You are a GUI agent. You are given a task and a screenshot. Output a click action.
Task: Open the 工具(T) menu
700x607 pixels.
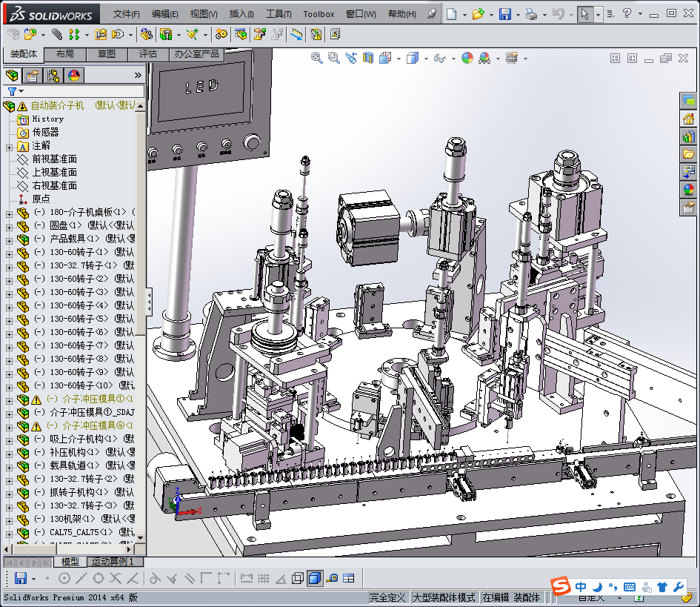pyautogui.click(x=279, y=14)
